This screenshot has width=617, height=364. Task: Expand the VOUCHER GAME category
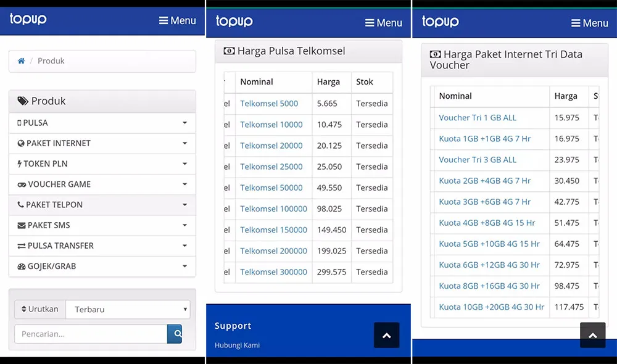pyautogui.click(x=102, y=184)
